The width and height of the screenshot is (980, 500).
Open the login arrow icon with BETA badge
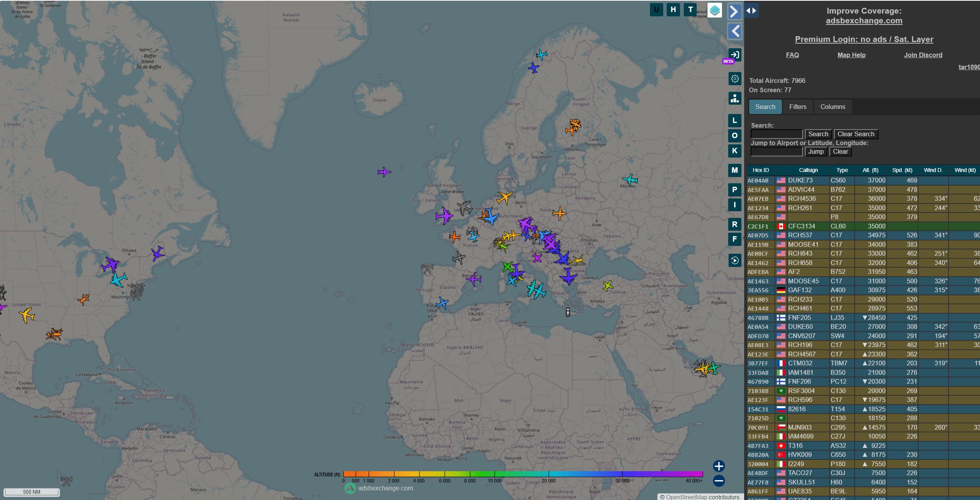click(734, 55)
